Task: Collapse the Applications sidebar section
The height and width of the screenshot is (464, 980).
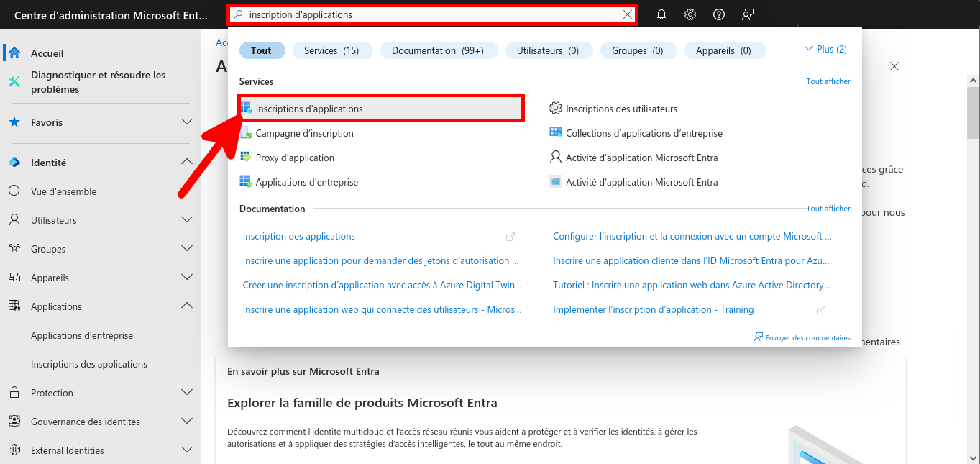Action: tap(187, 305)
